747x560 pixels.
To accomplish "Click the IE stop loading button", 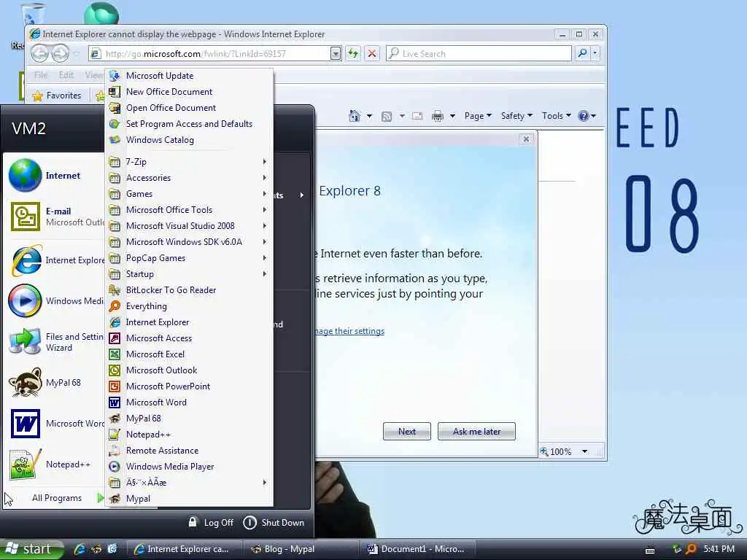I will [372, 53].
